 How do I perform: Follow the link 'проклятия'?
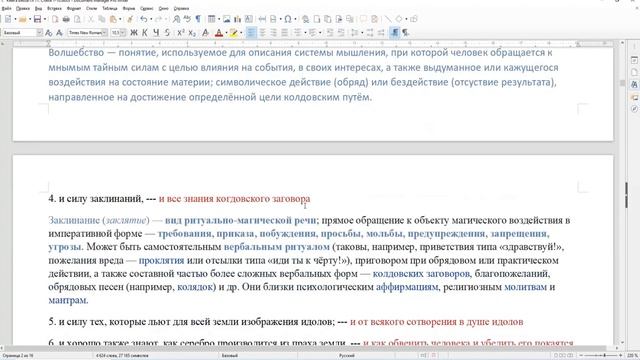[x=161, y=260]
